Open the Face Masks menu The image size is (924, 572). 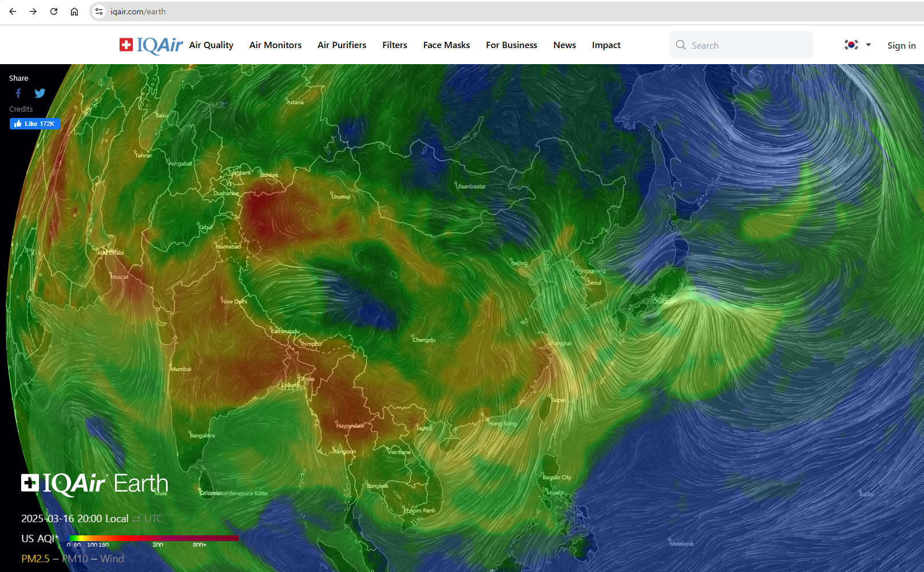[x=447, y=45]
